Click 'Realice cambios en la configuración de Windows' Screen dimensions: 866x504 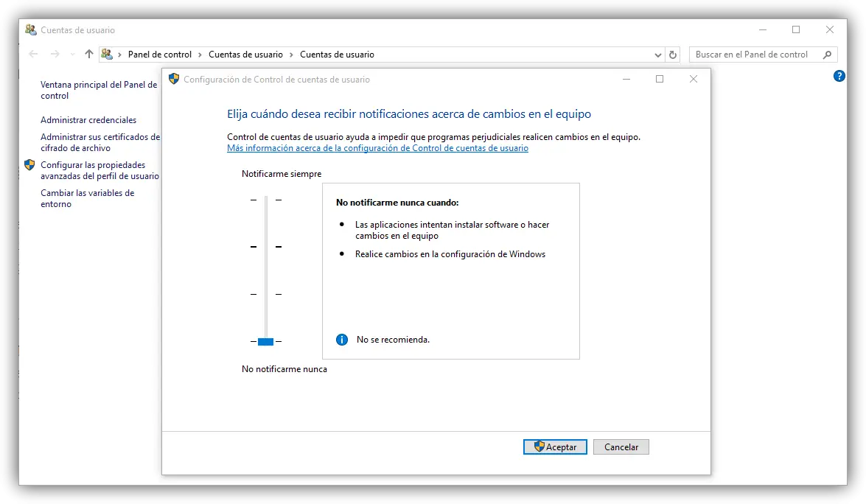pos(450,254)
